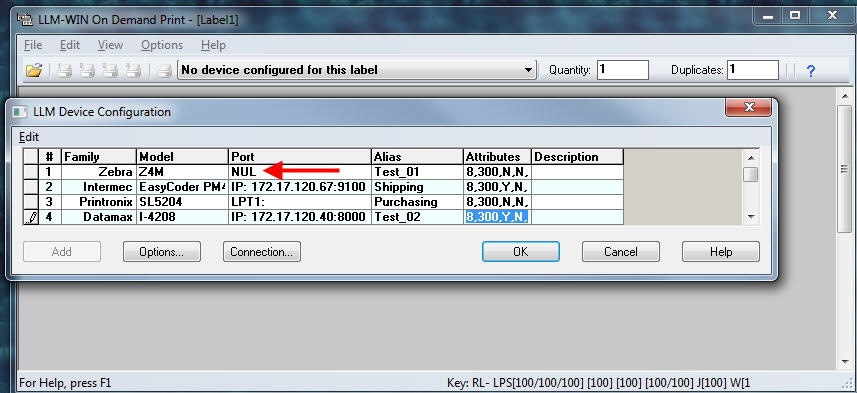
Task: Select the Shipping alias cell
Action: tap(418, 187)
